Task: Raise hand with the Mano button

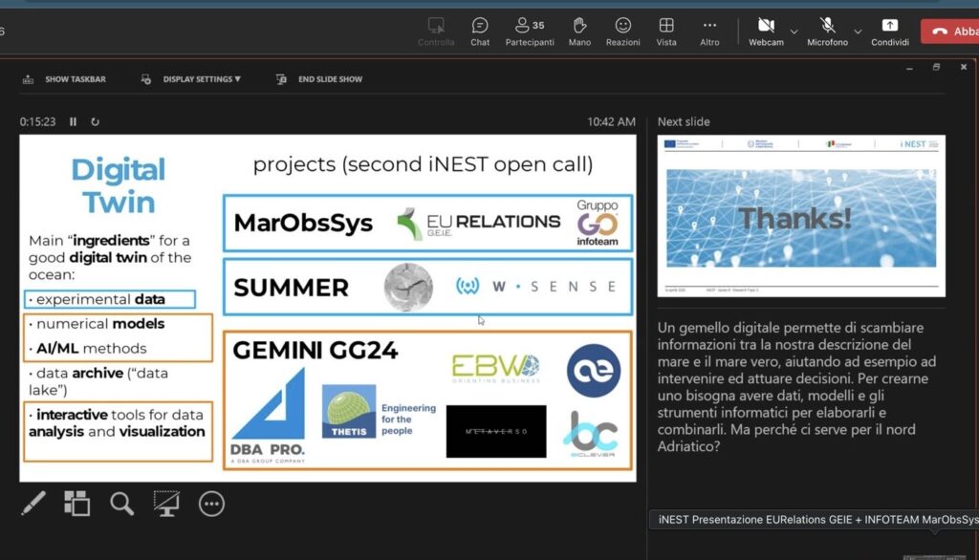Action: click(579, 32)
